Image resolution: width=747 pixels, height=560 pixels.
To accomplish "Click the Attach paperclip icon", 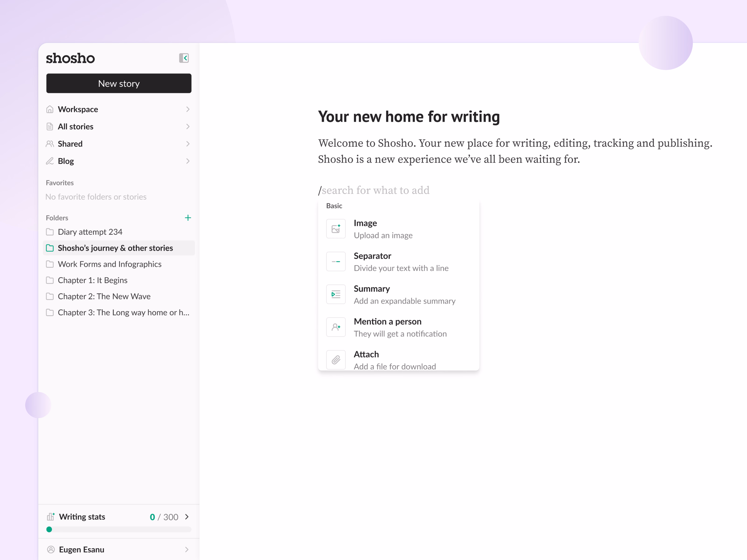I will click(x=336, y=360).
